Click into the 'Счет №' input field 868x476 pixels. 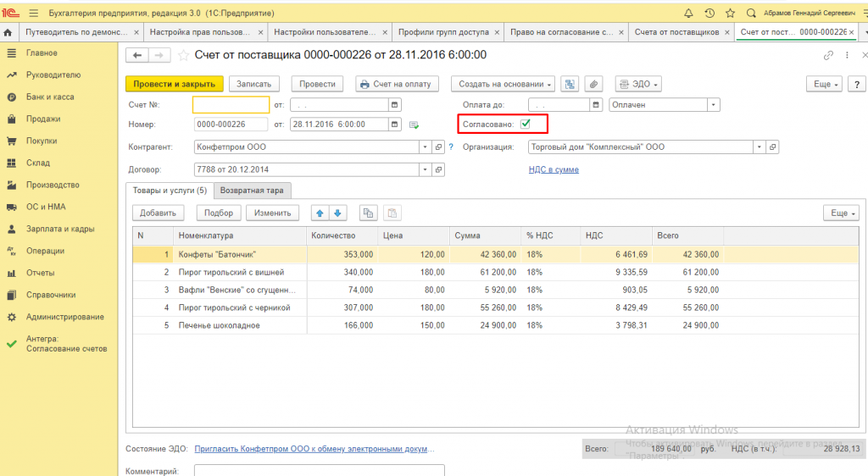(x=230, y=105)
